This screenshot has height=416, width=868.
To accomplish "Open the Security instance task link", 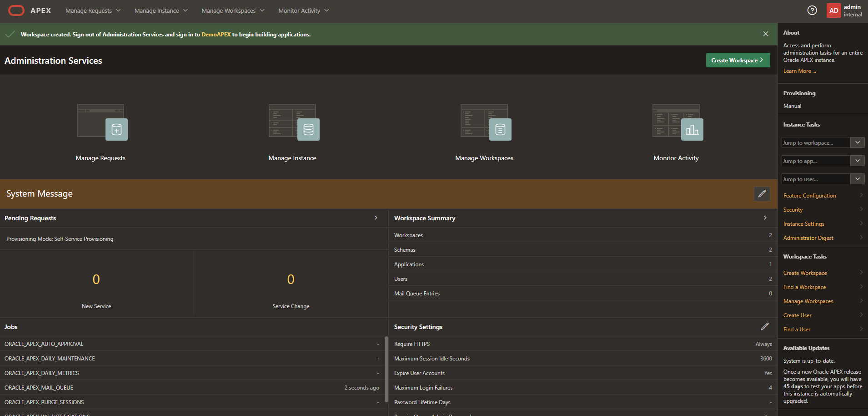I will (x=793, y=210).
